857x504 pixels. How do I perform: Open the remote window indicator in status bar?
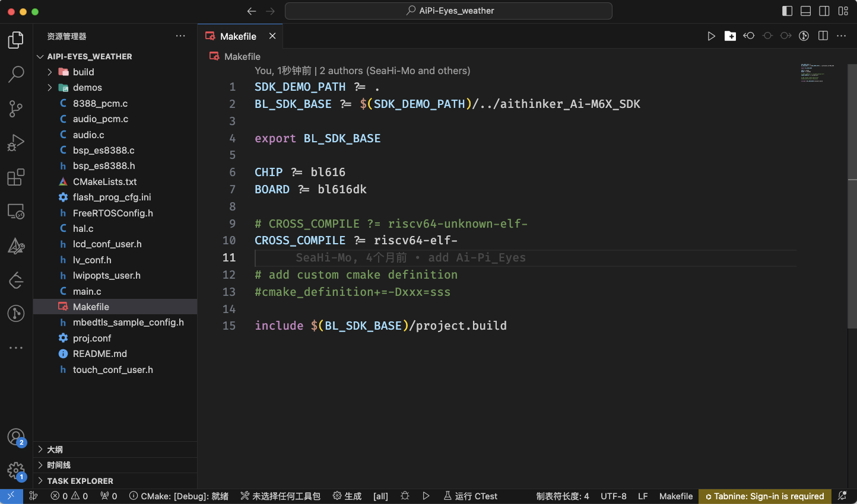[11, 496]
